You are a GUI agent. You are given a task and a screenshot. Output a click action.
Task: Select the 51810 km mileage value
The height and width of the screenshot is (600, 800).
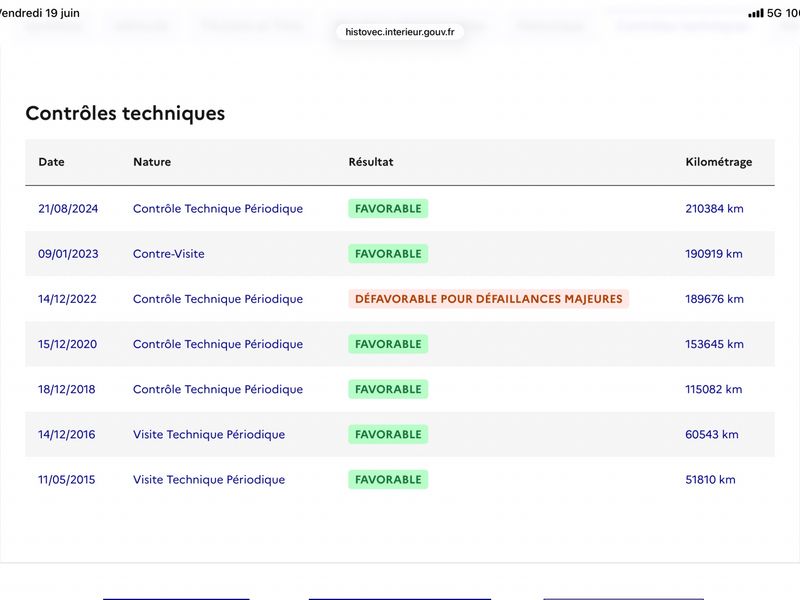coord(710,480)
